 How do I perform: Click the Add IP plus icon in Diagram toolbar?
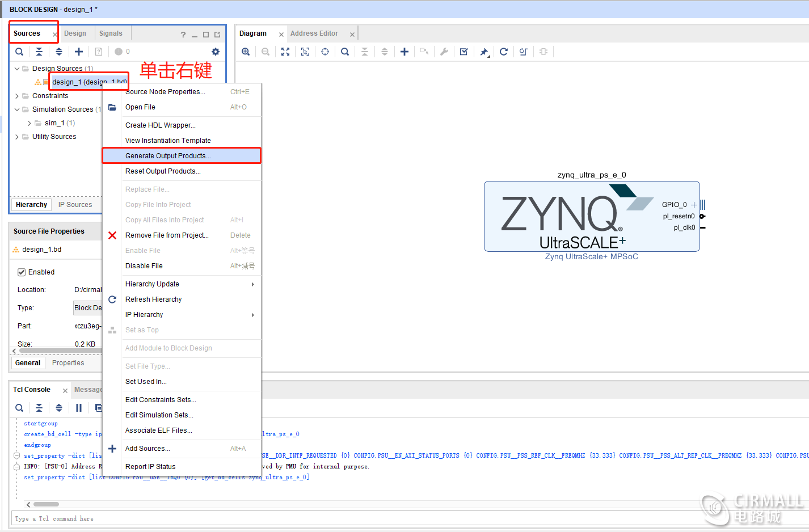pyautogui.click(x=404, y=52)
